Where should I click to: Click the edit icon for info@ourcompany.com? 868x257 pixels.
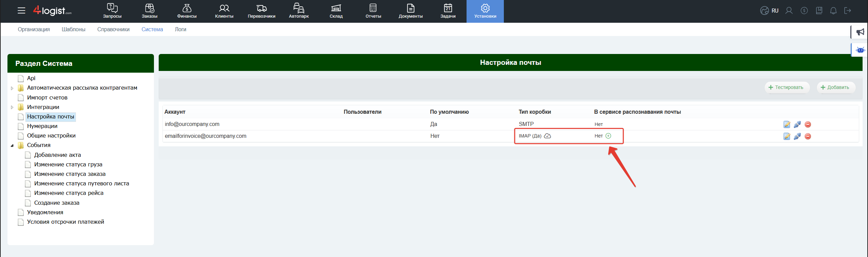pos(787,125)
